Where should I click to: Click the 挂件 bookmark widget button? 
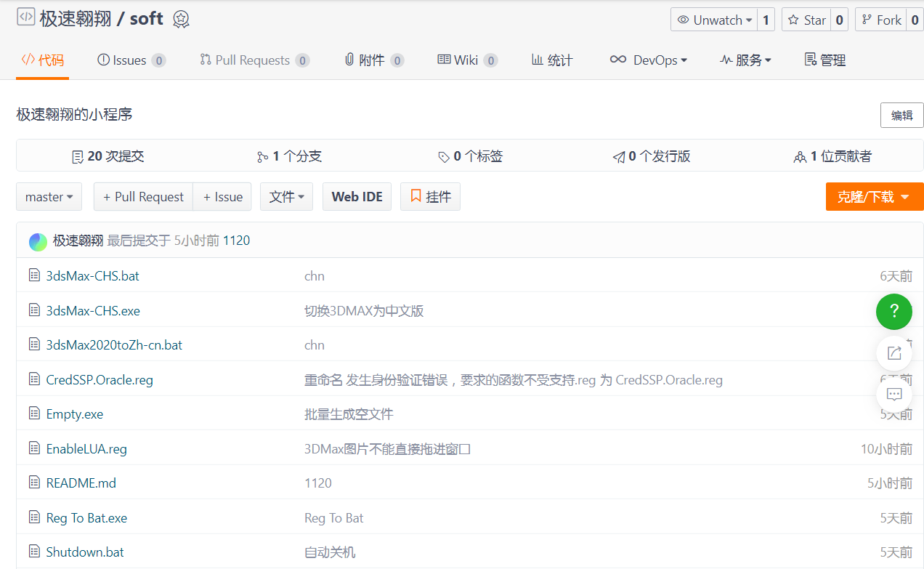(x=430, y=197)
